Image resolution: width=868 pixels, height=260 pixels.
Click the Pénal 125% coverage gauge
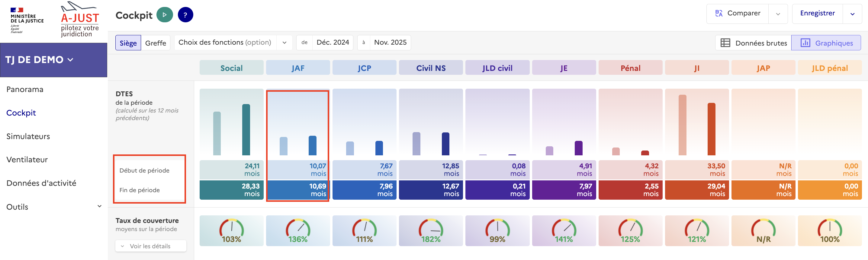tap(630, 231)
